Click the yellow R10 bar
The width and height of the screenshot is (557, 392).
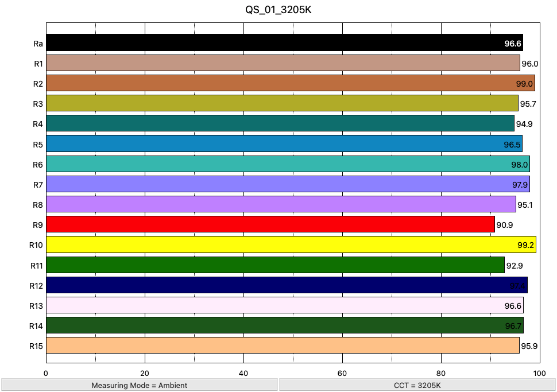pos(291,244)
